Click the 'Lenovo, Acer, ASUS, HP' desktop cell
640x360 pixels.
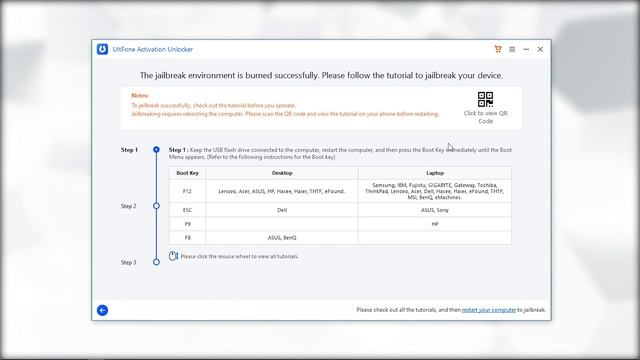(x=282, y=191)
